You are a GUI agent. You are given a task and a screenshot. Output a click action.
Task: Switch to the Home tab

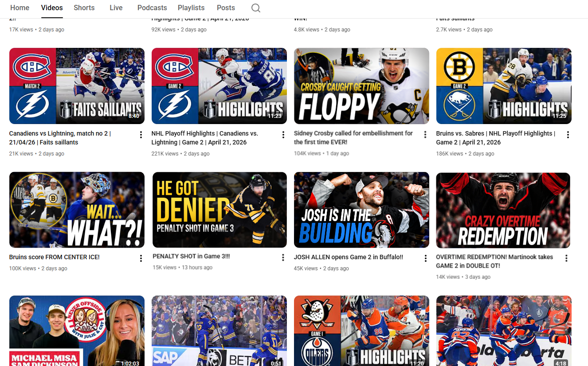(20, 8)
